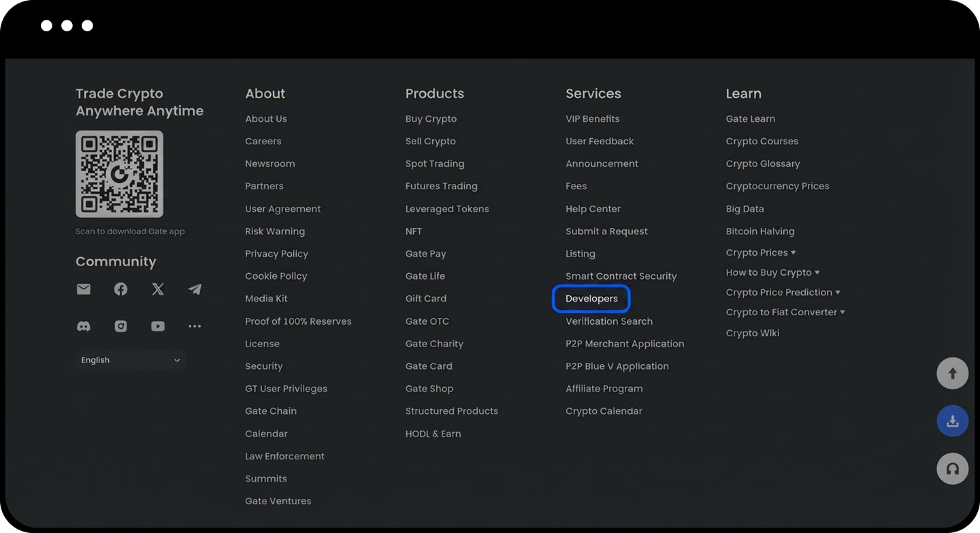Screen dimensions: 980x533
Task: Click Submit a Request link
Action: 606,231
